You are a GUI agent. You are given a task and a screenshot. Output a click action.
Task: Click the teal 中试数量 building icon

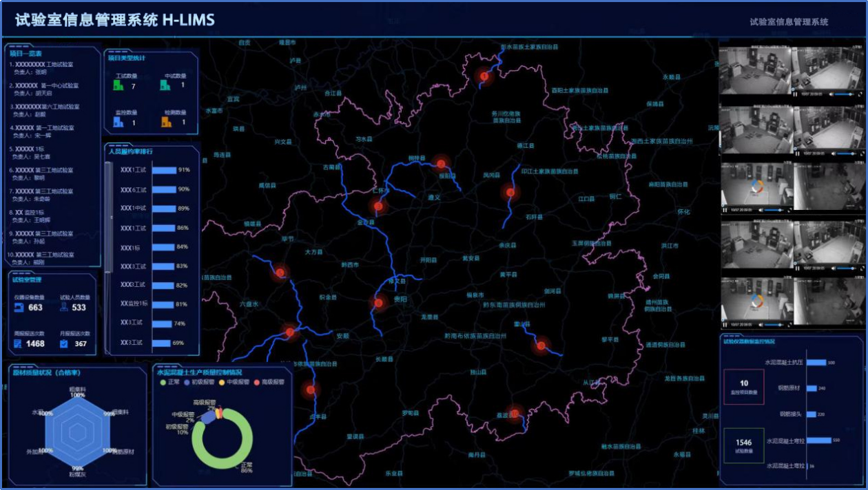tap(165, 85)
